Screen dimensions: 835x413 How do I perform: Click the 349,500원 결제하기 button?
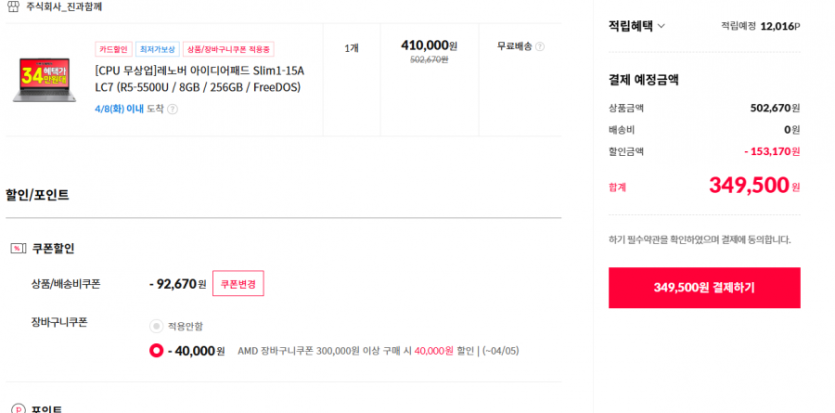(x=704, y=287)
